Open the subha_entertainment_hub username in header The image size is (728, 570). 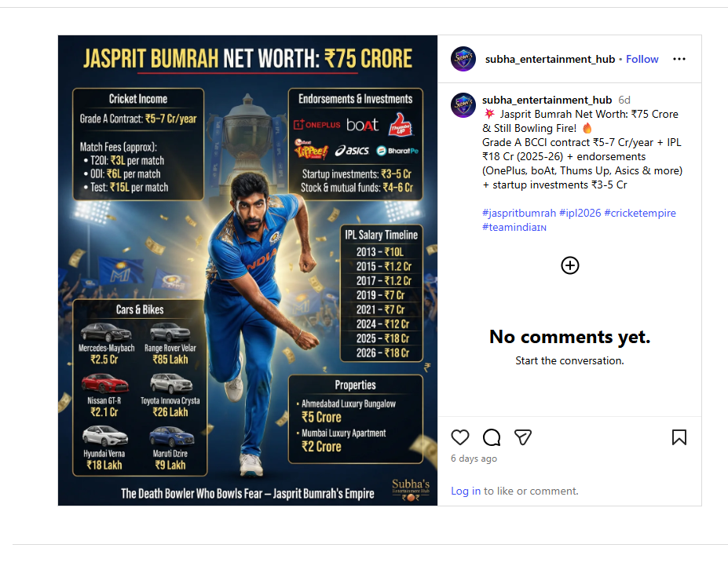point(550,59)
